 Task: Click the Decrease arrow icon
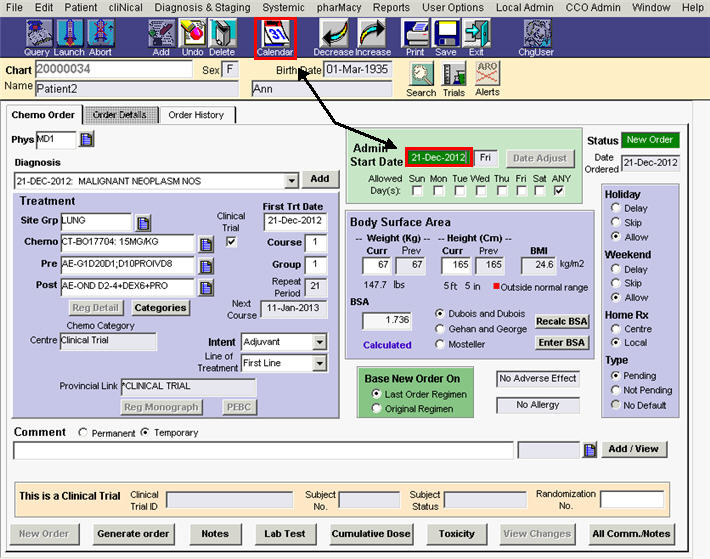(334, 33)
